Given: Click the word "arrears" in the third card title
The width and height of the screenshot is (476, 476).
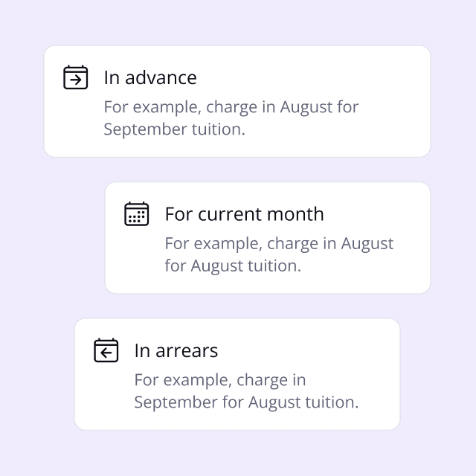Looking at the screenshot, I should [187, 351].
